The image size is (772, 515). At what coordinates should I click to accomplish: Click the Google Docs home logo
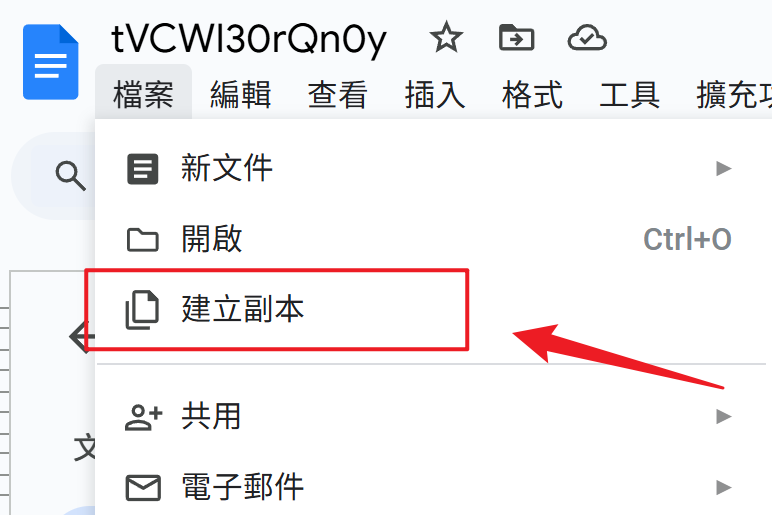tap(51, 62)
